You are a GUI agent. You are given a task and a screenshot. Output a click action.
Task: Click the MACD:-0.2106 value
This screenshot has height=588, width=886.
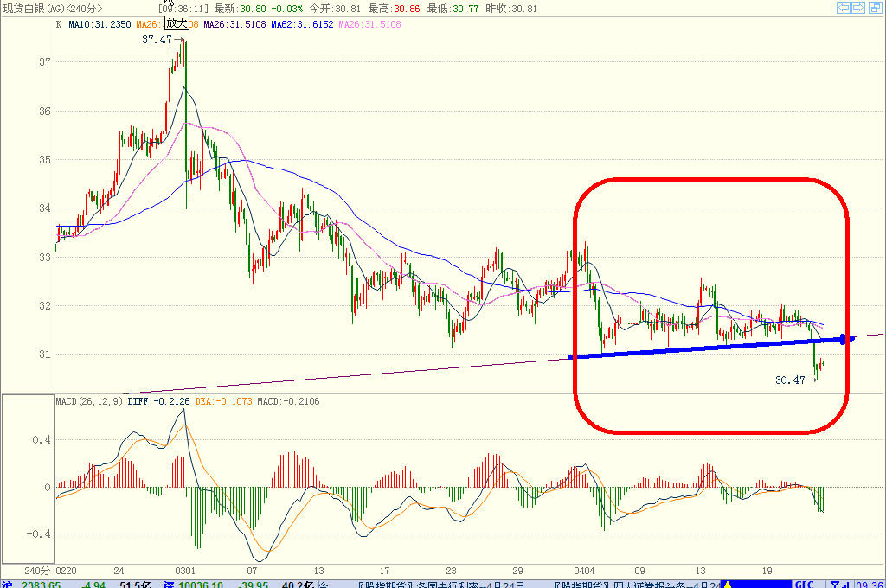(289, 401)
